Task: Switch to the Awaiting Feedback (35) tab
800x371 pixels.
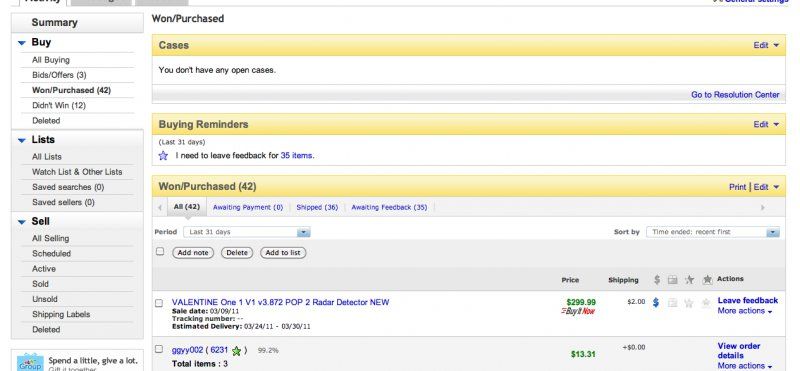Action: [x=389, y=207]
